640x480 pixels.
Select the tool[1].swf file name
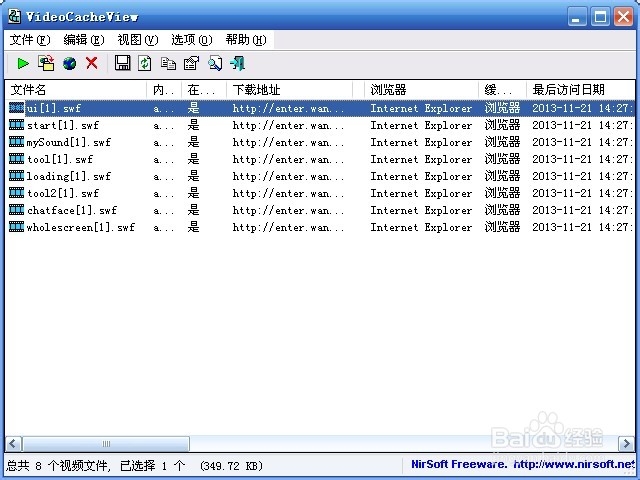click(x=60, y=159)
